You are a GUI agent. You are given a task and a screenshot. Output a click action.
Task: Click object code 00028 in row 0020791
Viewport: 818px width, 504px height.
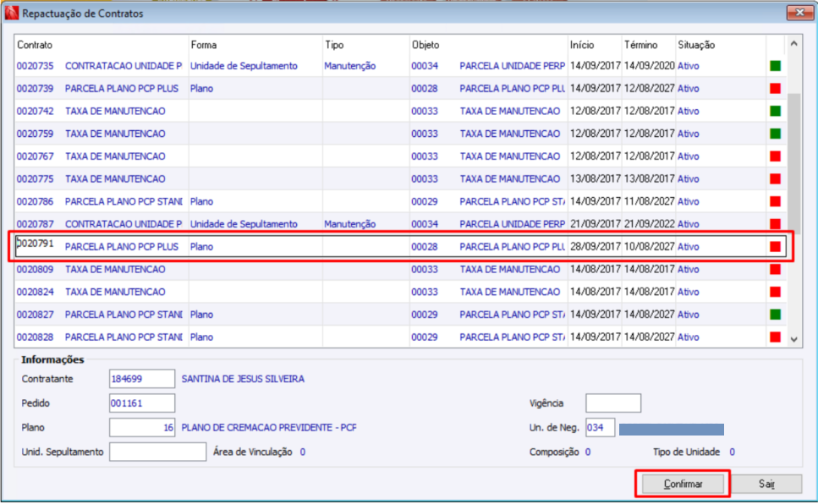pos(424,246)
